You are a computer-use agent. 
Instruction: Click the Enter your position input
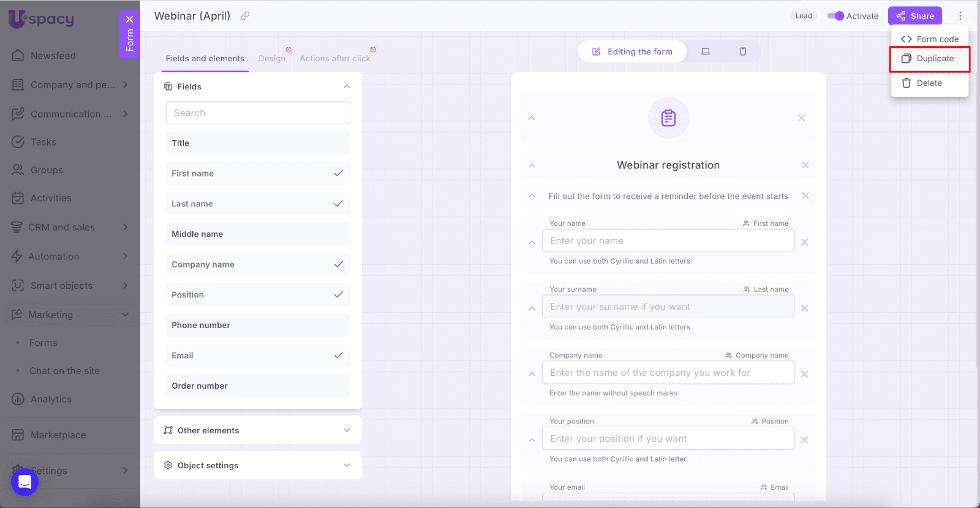668,439
